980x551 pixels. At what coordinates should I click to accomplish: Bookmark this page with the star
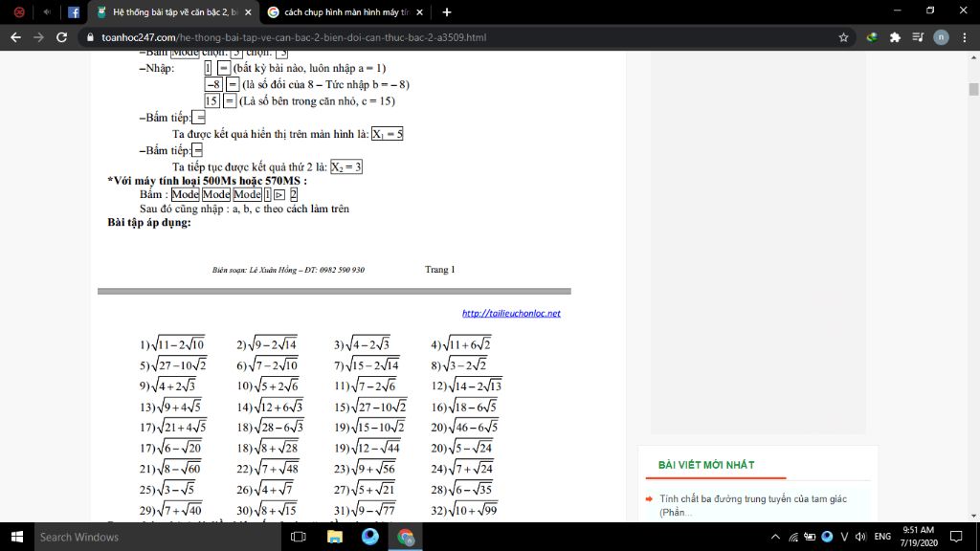point(843,37)
